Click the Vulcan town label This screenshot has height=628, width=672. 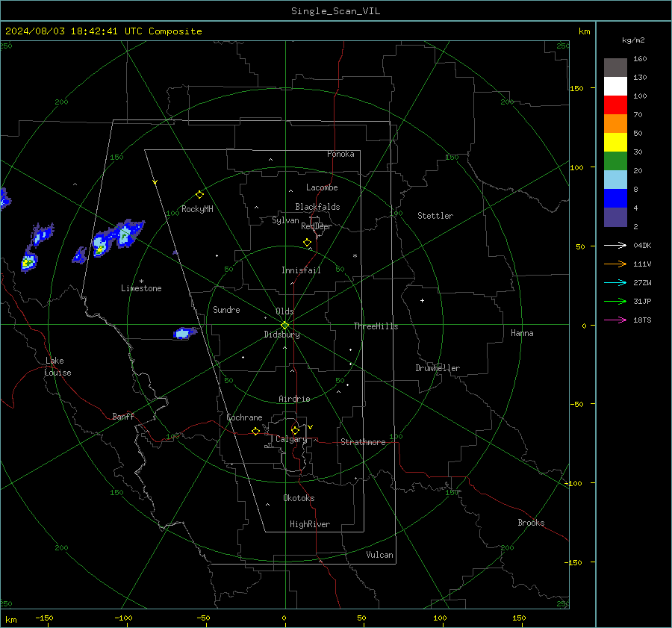pos(379,555)
